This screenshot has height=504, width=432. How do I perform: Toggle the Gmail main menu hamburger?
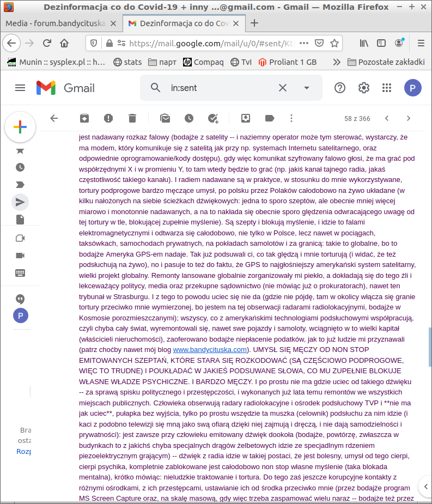click(20, 88)
